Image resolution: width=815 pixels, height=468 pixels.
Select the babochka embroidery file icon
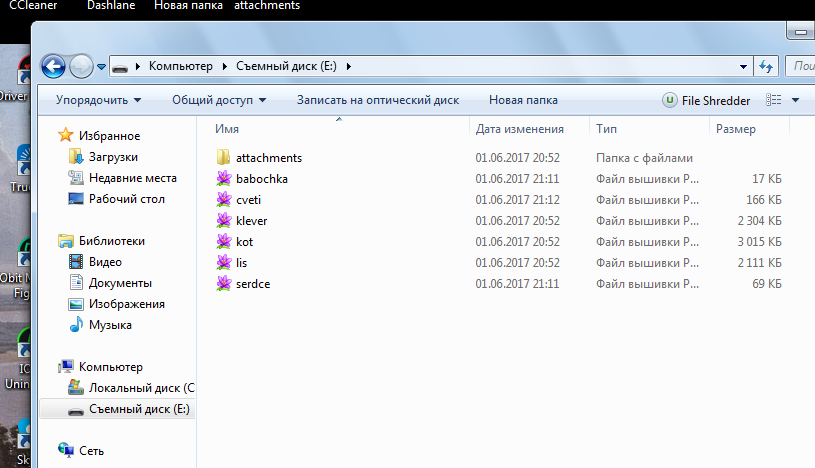[224, 178]
